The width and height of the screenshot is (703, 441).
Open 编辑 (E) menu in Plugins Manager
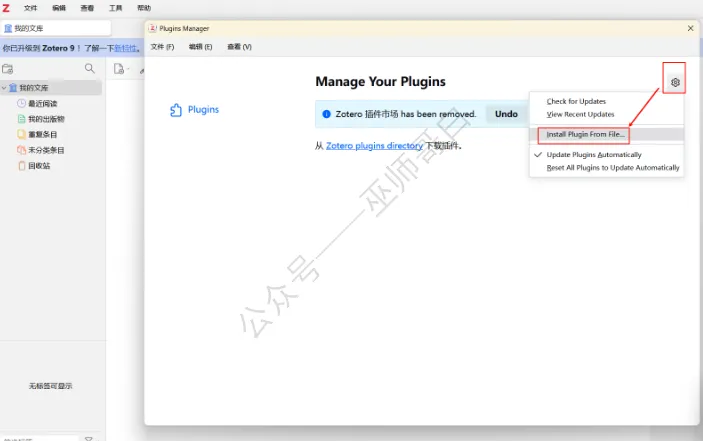coord(200,47)
